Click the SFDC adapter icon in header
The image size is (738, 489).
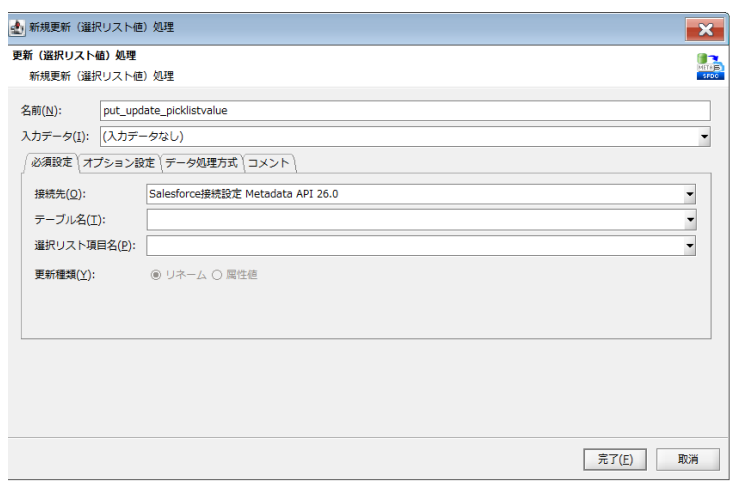pos(709,67)
